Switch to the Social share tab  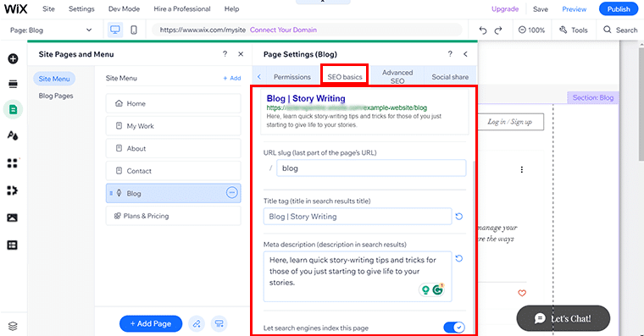(x=450, y=77)
